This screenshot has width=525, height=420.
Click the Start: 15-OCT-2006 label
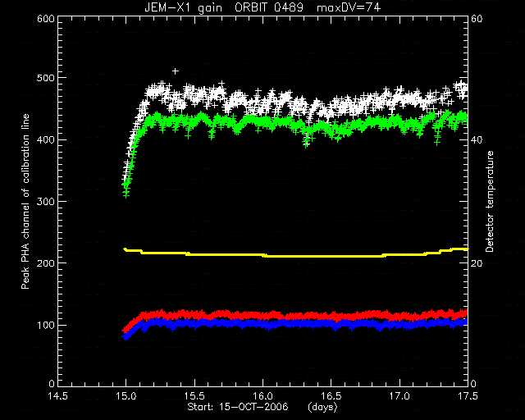pos(238,407)
